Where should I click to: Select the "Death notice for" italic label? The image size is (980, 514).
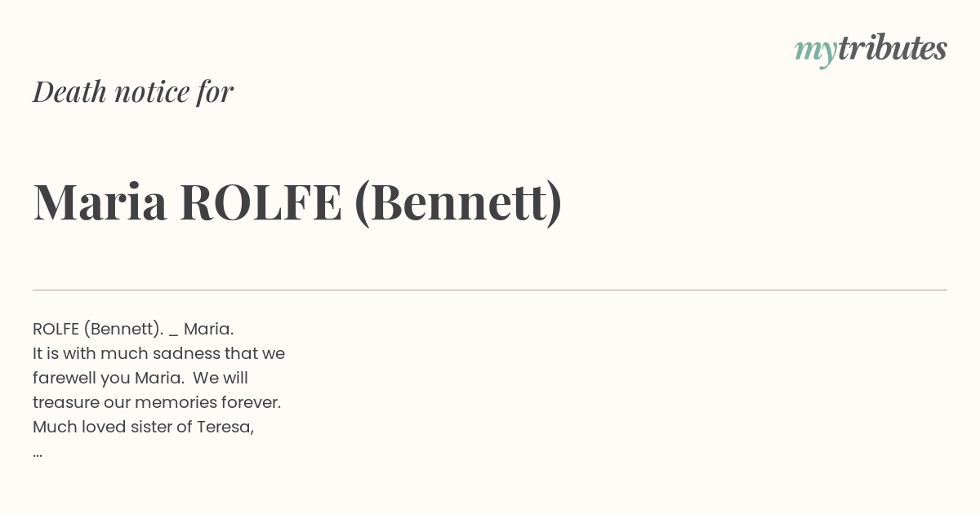133,91
